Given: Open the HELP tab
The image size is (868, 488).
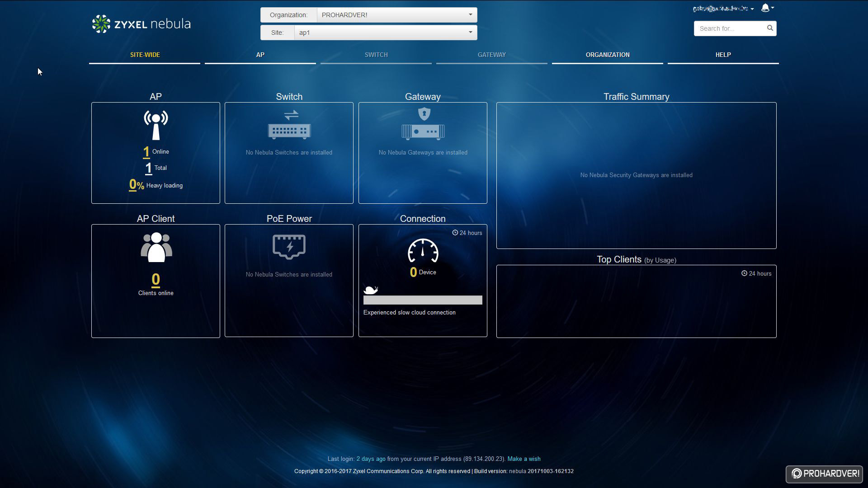Looking at the screenshot, I should (723, 55).
